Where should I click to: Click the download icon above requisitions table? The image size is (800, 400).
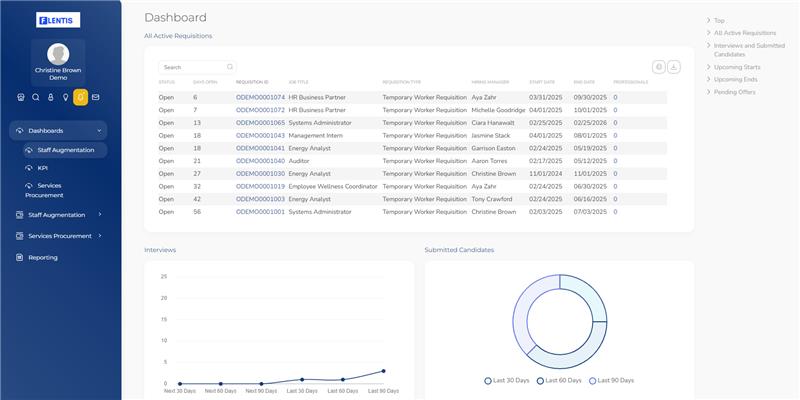tap(674, 67)
